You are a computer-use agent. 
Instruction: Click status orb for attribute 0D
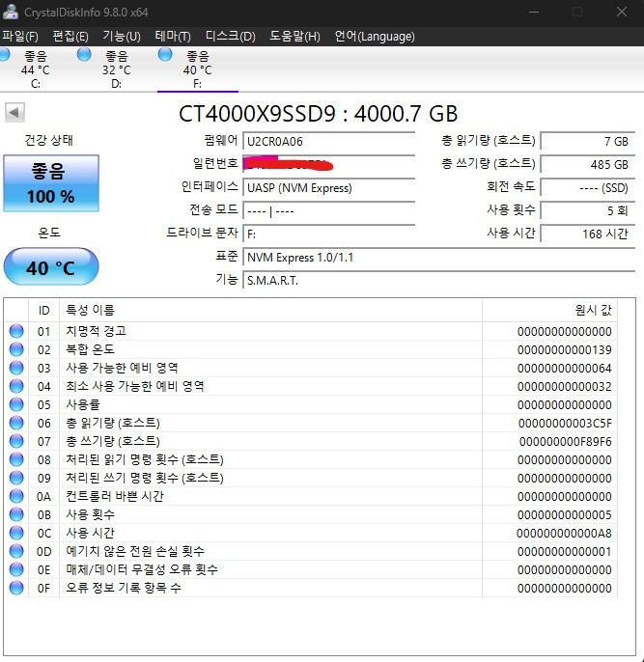(x=16, y=551)
